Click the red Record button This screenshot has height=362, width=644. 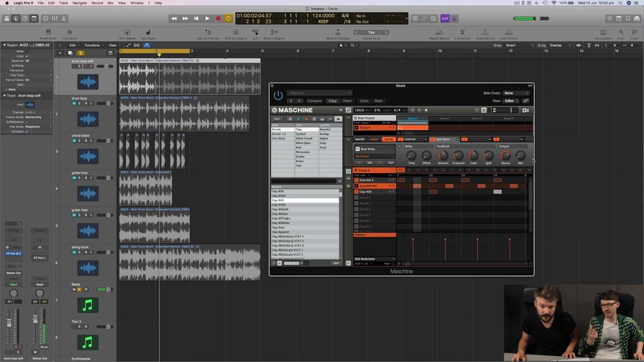[219, 19]
